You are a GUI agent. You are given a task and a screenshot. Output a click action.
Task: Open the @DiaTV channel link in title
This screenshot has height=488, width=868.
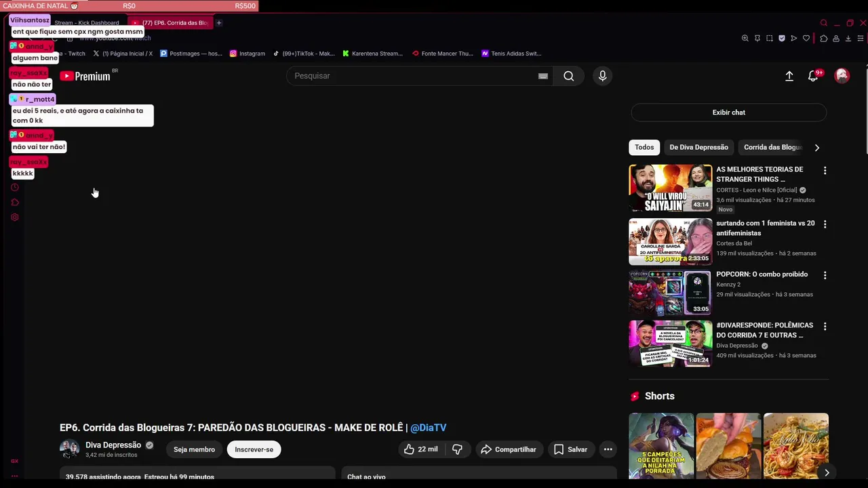point(428,428)
